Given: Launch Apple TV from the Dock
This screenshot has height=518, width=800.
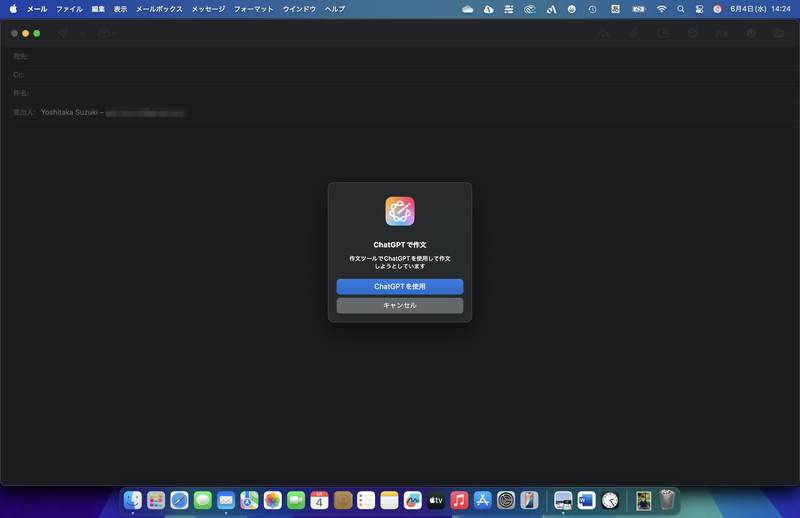Looking at the screenshot, I should (436, 500).
